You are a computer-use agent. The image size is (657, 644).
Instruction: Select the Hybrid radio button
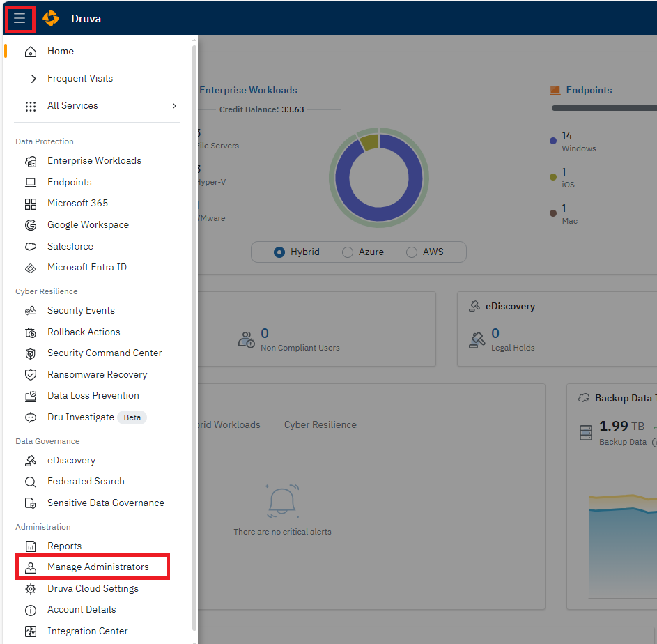point(279,252)
